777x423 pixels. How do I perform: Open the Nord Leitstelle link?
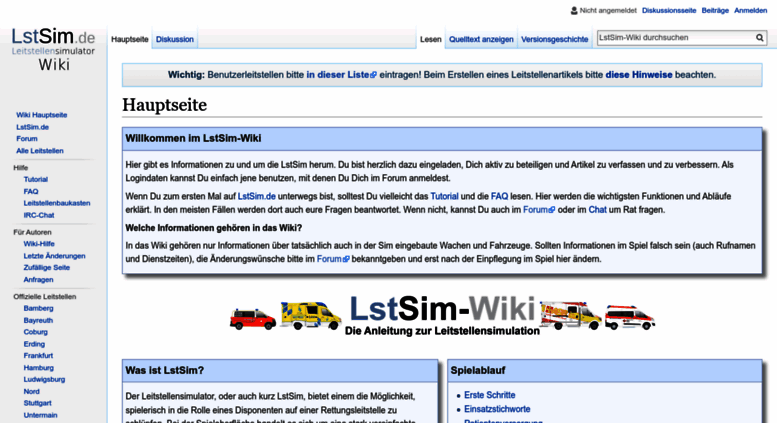click(x=31, y=391)
